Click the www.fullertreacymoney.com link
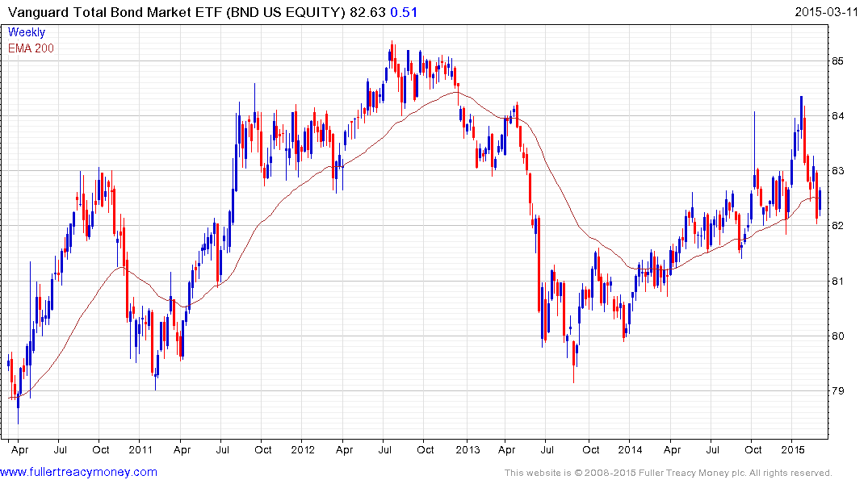The image size is (868, 484). coord(79,472)
